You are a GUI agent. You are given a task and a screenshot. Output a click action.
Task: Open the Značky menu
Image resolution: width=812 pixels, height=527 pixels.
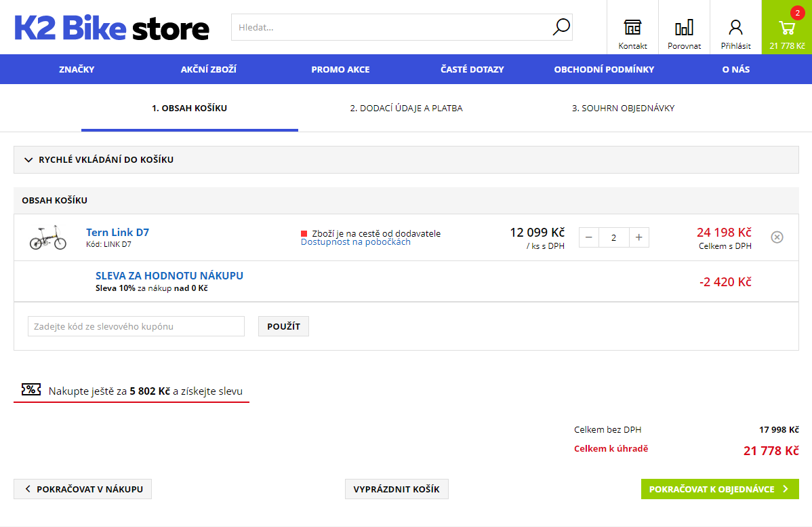77,69
